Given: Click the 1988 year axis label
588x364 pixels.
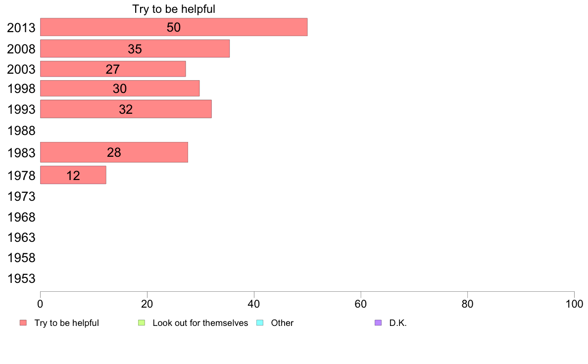Looking at the screenshot, I should [21, 131].
